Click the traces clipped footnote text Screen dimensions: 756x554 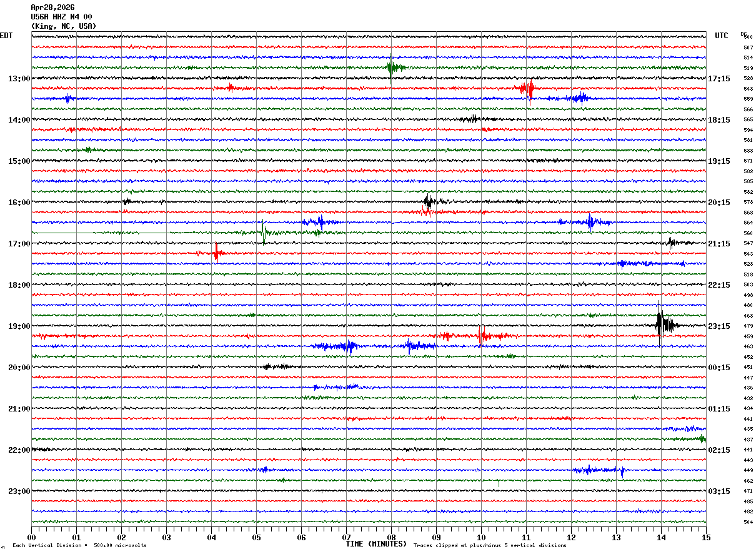tap(490, 546)
